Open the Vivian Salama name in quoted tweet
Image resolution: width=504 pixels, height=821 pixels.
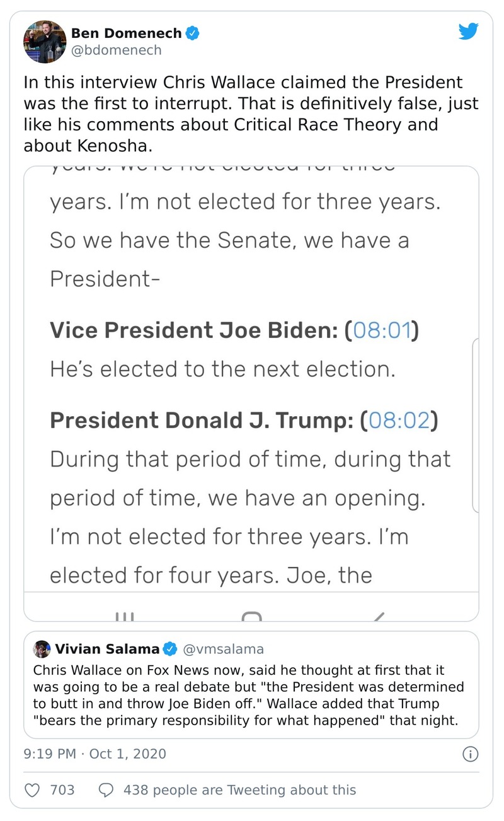coord(106,649)
